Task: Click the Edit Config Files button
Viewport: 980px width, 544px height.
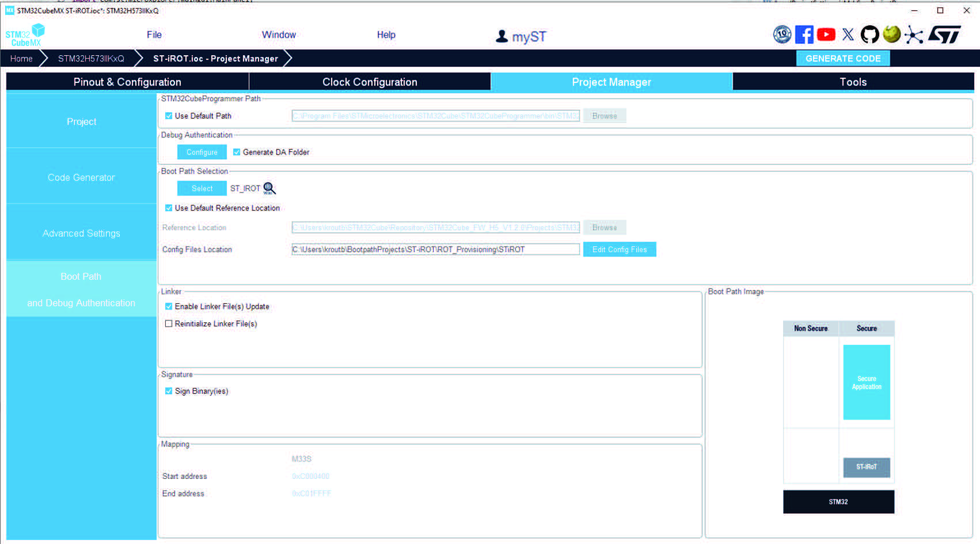Action: [x=620, y=249]
